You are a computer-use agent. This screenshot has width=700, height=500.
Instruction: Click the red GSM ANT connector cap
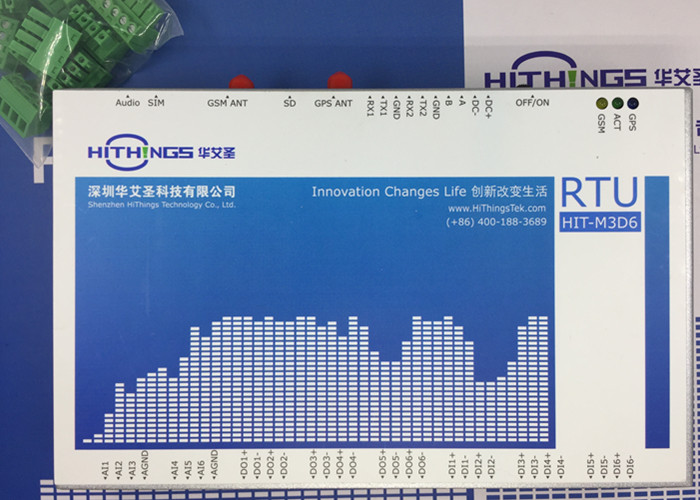(x=242, y=82)
